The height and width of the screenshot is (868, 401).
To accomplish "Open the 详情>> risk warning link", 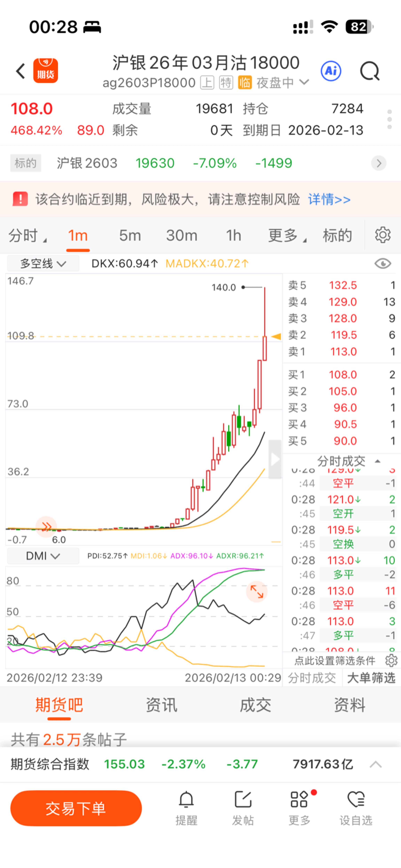I will click(x=329, y=200).
